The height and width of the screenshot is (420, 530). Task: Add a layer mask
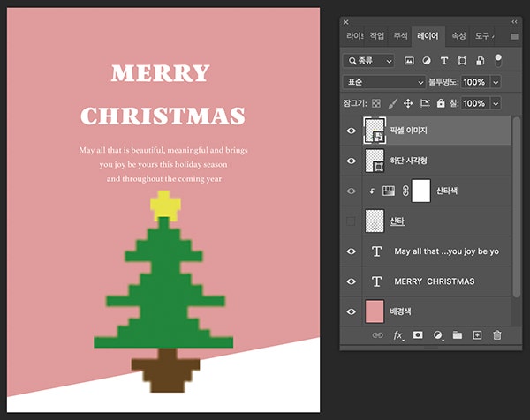(x=418, y=335)
